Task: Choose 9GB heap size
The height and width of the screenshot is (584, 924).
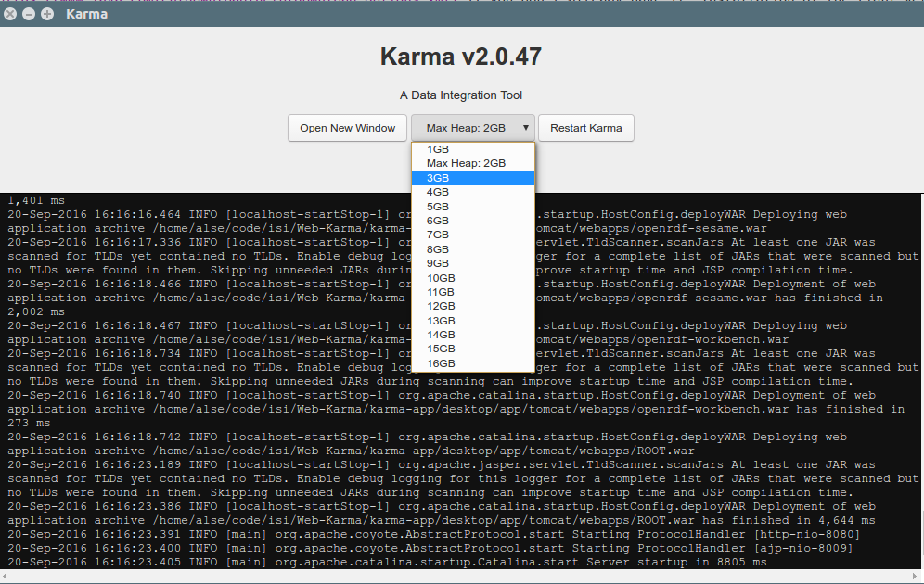Action: click(472, 264)
